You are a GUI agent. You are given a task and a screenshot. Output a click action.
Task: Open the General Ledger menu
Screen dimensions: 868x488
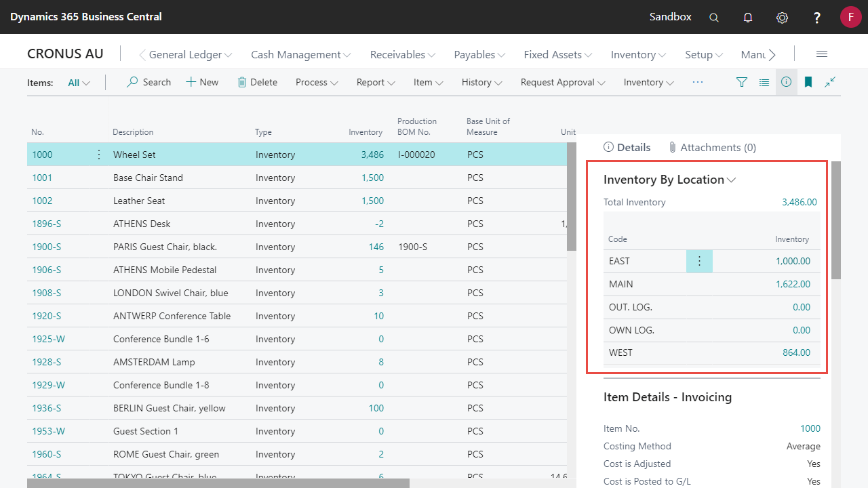[191, 55]
